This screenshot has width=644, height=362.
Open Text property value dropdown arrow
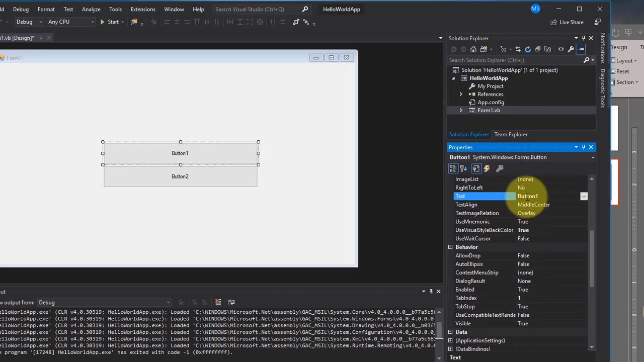(x=584, y=197)
